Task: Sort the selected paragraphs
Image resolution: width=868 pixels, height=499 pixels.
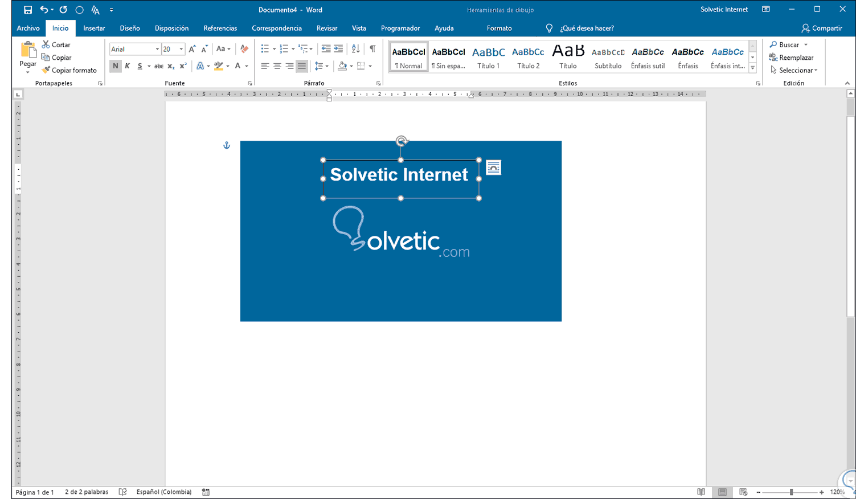Action: coord(355,49)
